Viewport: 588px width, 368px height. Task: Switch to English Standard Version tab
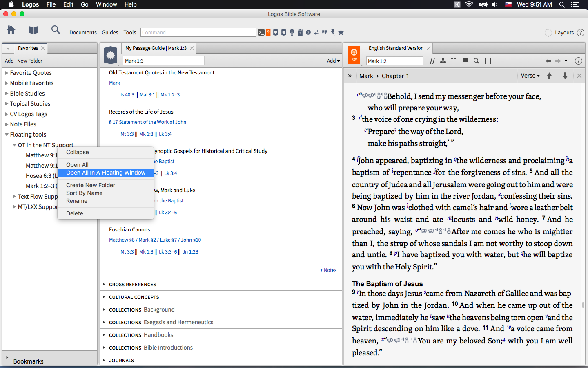point(396,48)
